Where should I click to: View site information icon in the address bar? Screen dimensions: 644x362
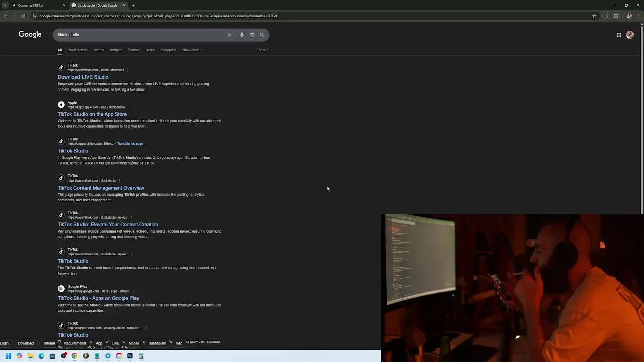coord(34,16)
